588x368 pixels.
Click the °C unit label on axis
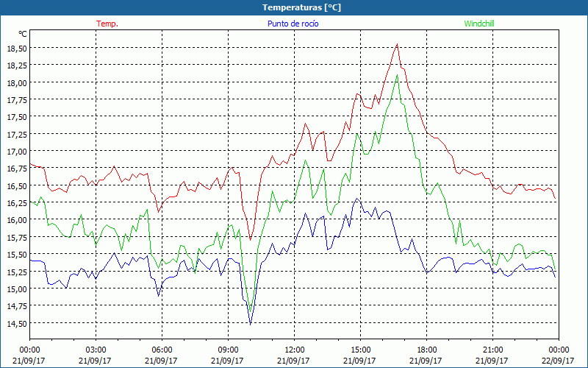[x=23, y=34]
